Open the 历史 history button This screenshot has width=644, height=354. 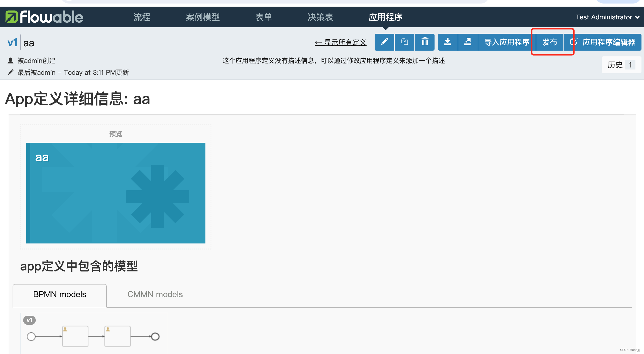[621, 65]
